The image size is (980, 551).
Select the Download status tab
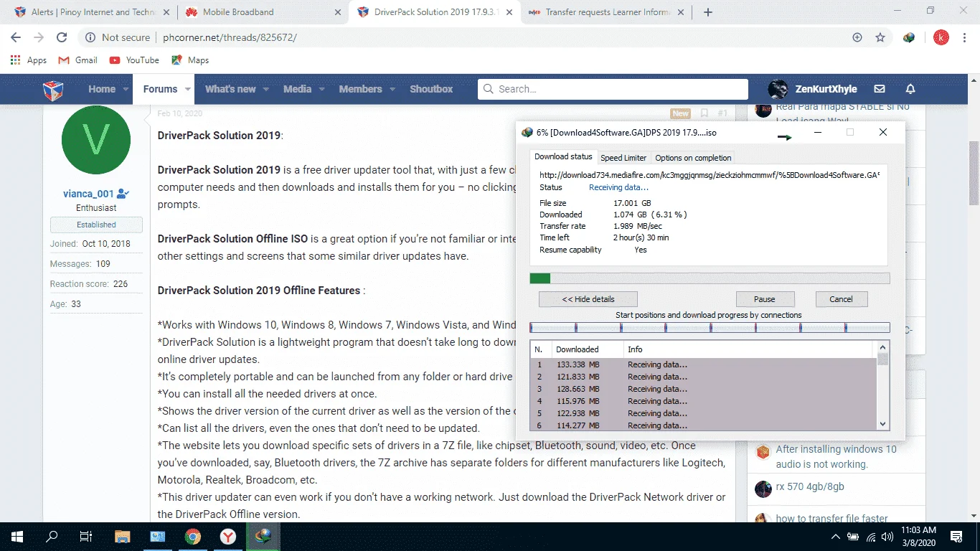563,156
